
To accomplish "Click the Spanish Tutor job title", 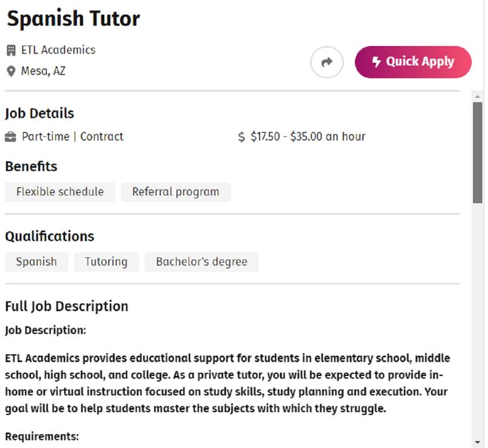I will click(73, 19).
